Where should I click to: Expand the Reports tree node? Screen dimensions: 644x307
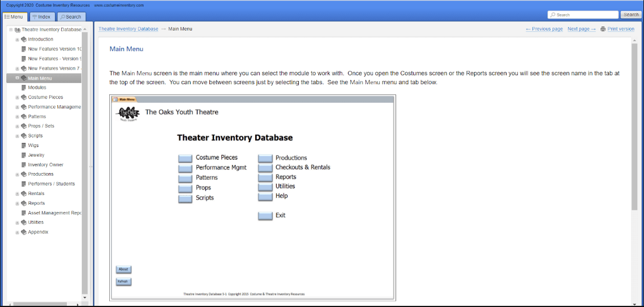pyautogui.click(x=17, y=203)
